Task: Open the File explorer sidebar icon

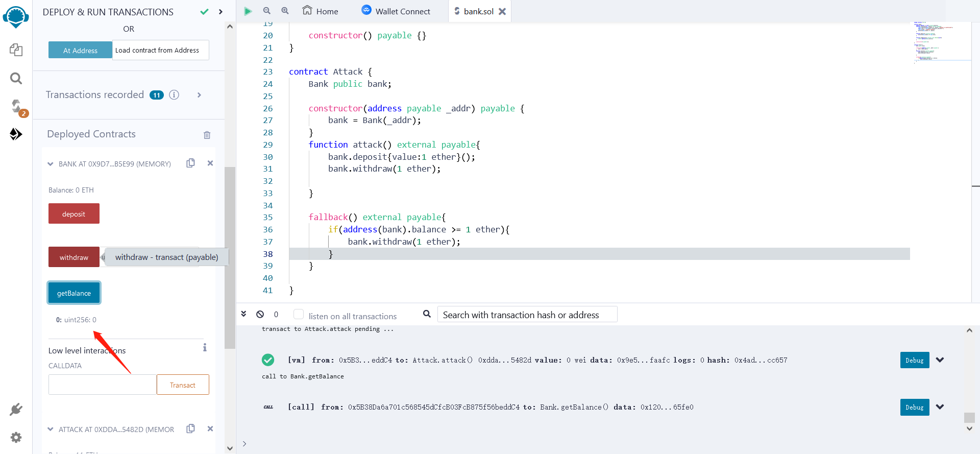Action: coord(16,50)
